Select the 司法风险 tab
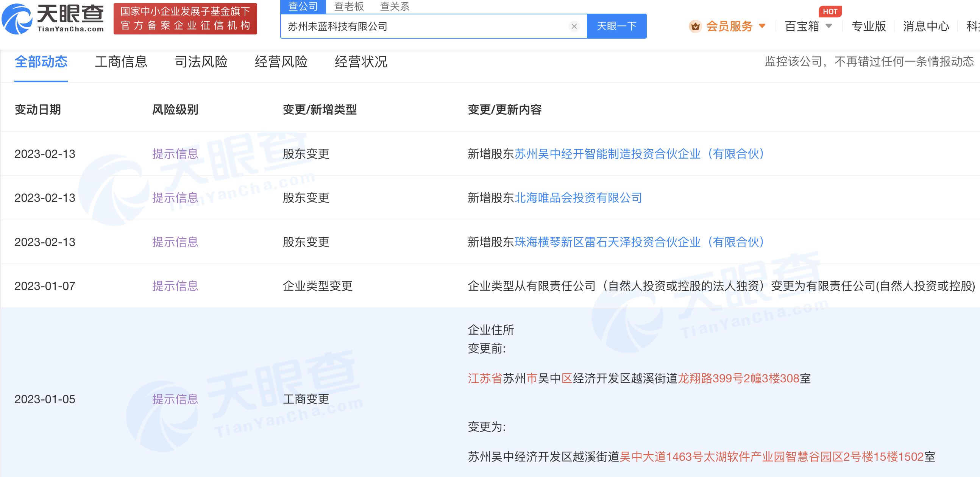980x477 pixels. [201, 61]
